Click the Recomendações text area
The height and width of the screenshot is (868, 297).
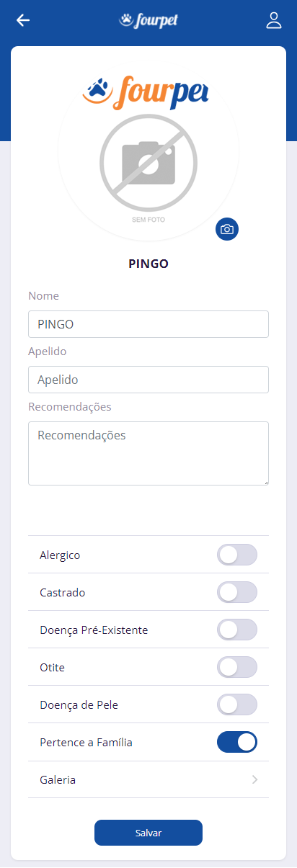pyautogui.click(x=148, y=453)
